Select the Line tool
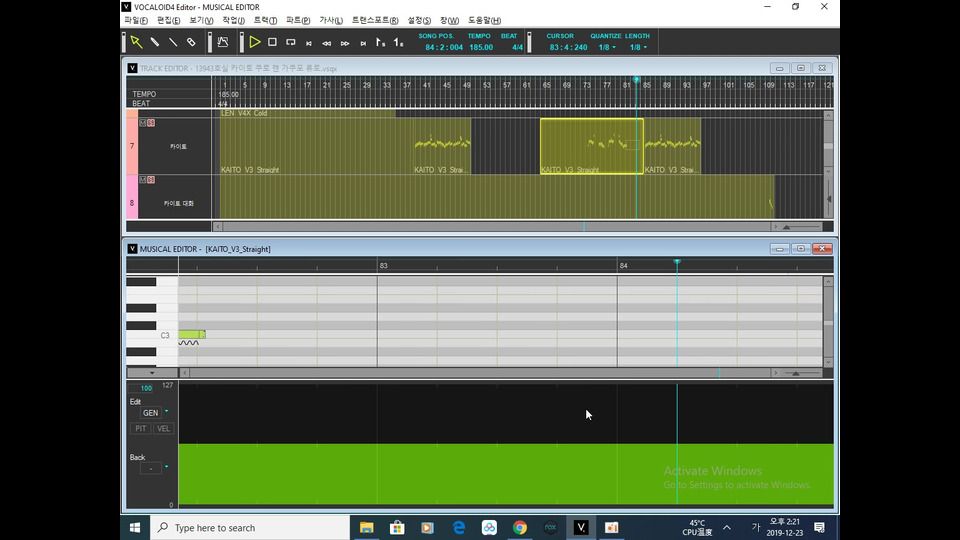This screenshot has height=540, width=960. [x=173, y=42]
